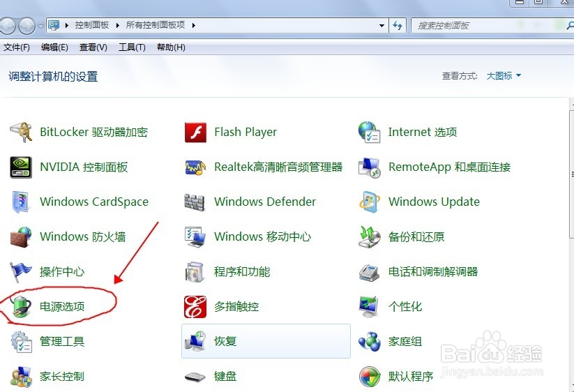
Task: Open the Windows Update text link
Action: click(434, 202)
